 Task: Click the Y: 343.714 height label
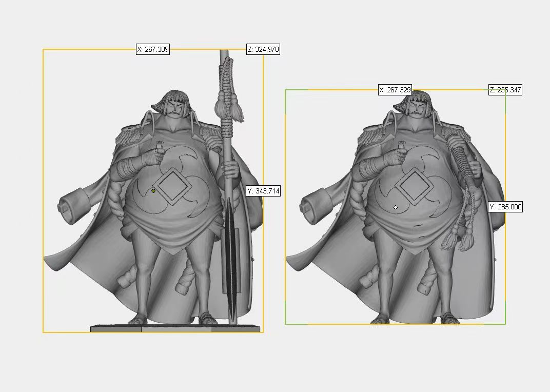tap(263, 191)
